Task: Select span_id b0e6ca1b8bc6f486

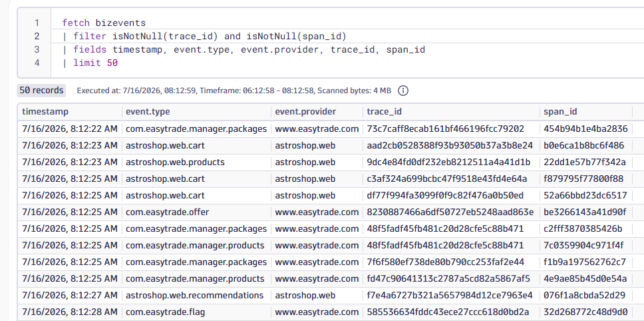Action: coord(584,145)
